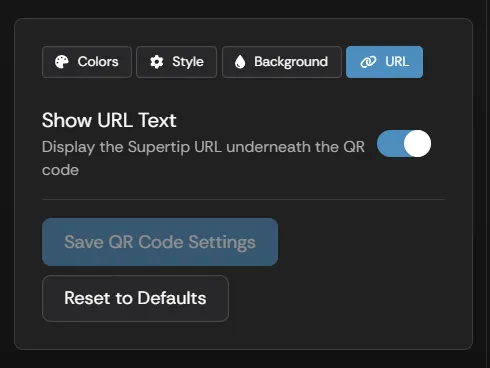Save QR Code Settings
The height and width of the screenshot is (368, 490).
pos(160,242)
